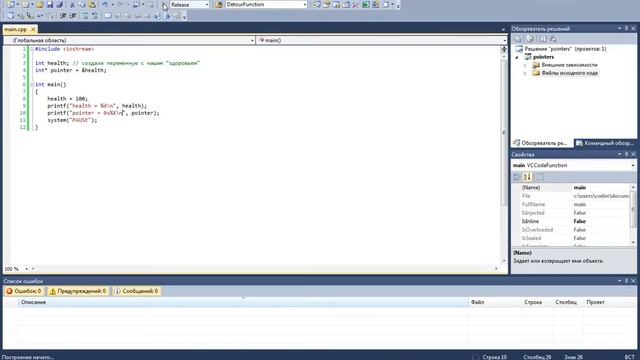Click the Alphabetical sort icon in Properties
This screenshot has width=640, height=360.
[527, 177]
